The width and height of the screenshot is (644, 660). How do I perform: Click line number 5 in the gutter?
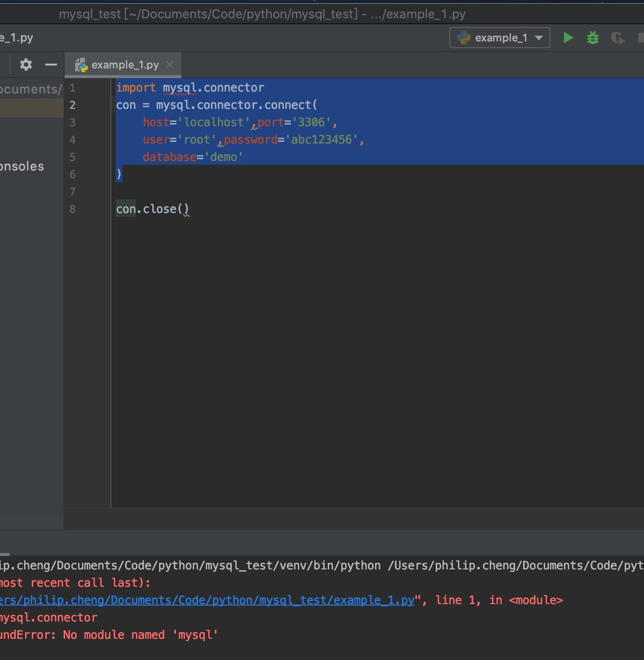pos(72,157)
